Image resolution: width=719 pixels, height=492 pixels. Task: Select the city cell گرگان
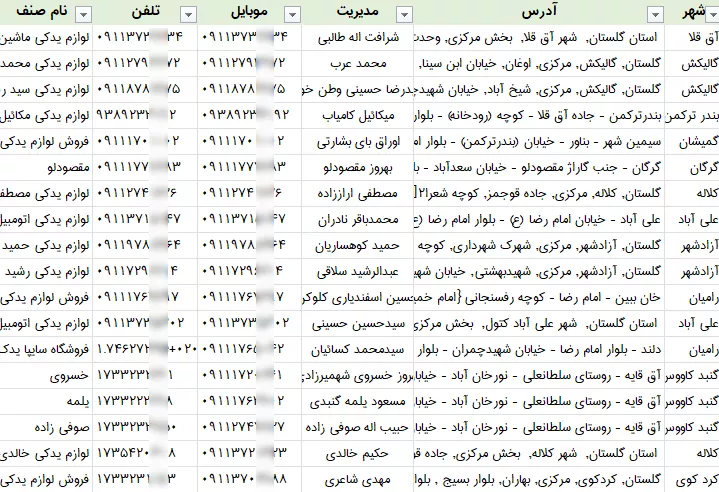point(692,168)
